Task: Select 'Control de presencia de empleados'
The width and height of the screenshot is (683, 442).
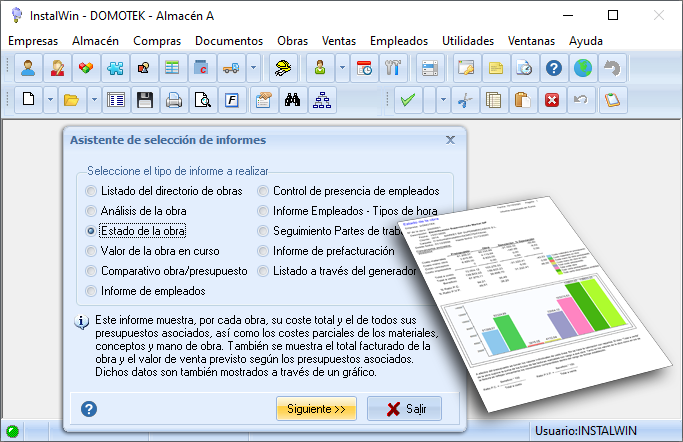Action: point(348,191)
